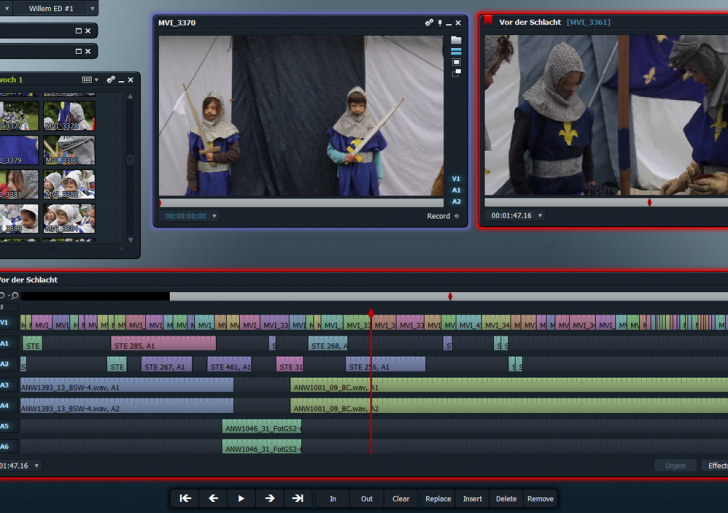Open the source viewer timecode dropdown arrow
Viewport: 728px width, 513px height.
pos(215,216)
